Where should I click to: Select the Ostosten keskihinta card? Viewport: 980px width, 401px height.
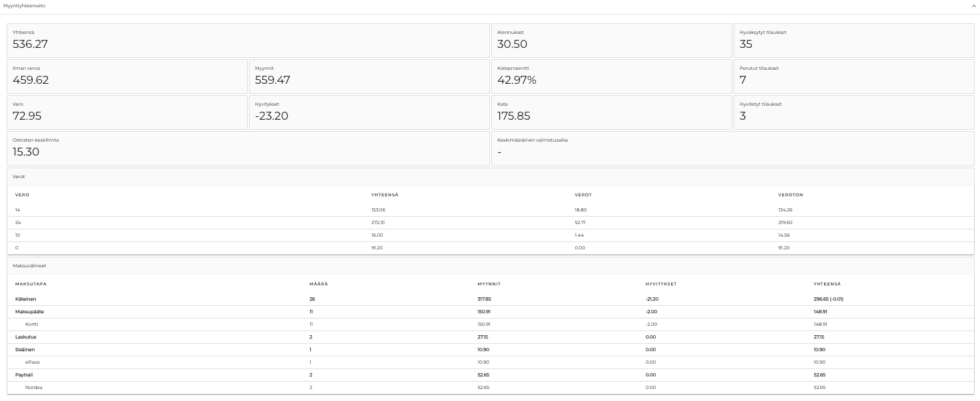(248, 148)
